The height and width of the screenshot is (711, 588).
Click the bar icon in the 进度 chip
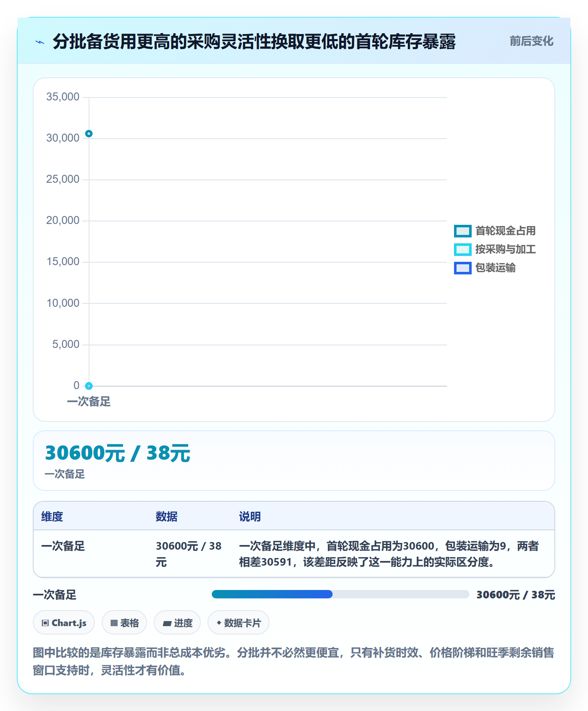(x=167, y=624)
